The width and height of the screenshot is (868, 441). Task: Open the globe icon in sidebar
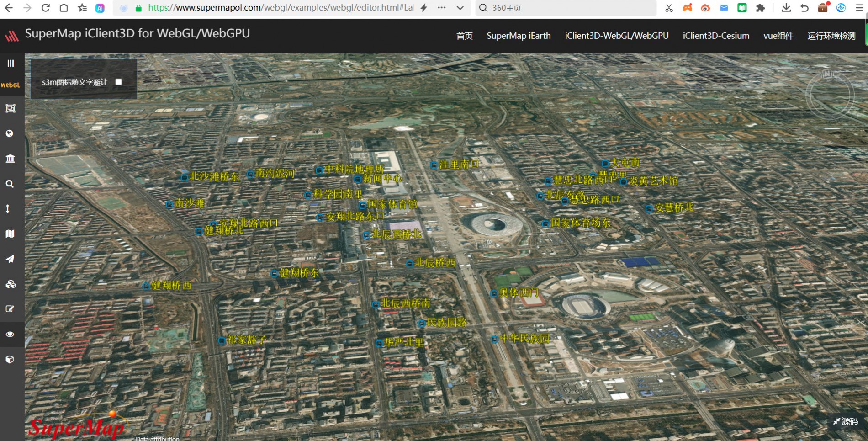click(10, 133)
